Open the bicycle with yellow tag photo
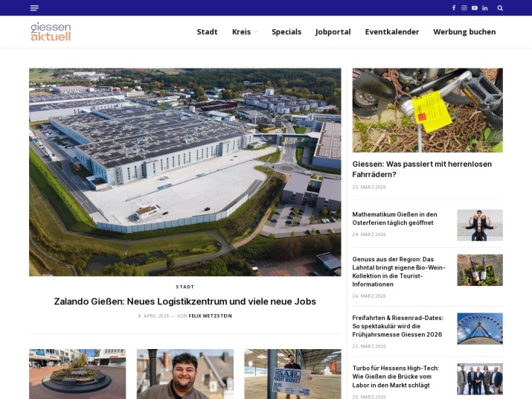 [428, 110]
